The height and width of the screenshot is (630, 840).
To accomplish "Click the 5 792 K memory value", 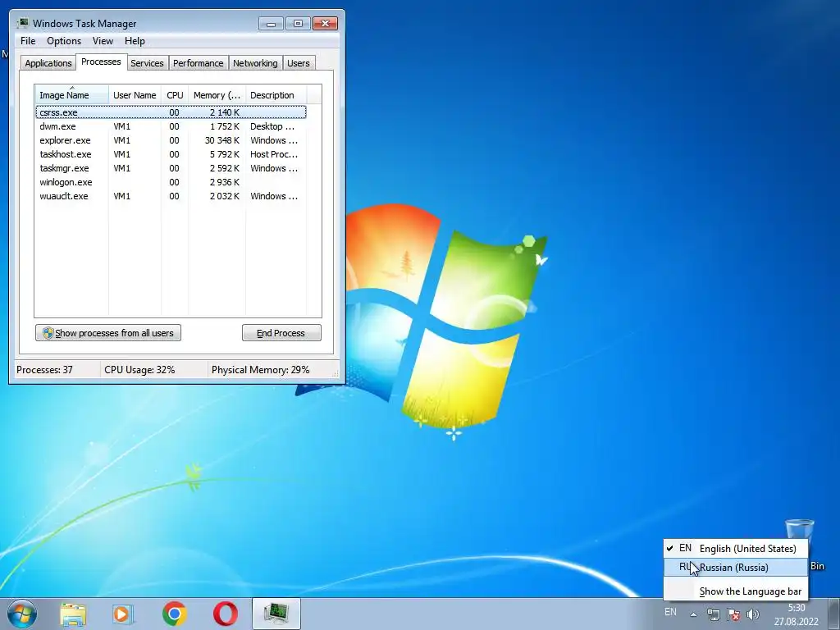I will 225,154.
